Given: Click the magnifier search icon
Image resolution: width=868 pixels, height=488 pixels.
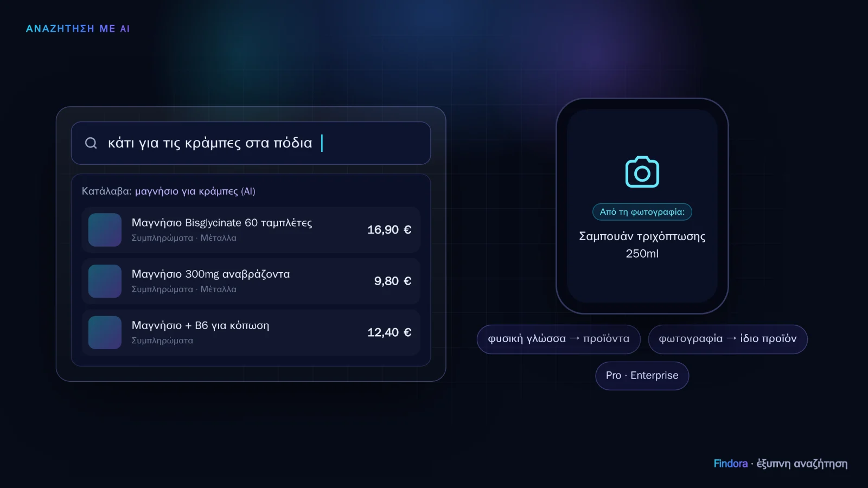Looking at the screenshot, I should 91,143.
